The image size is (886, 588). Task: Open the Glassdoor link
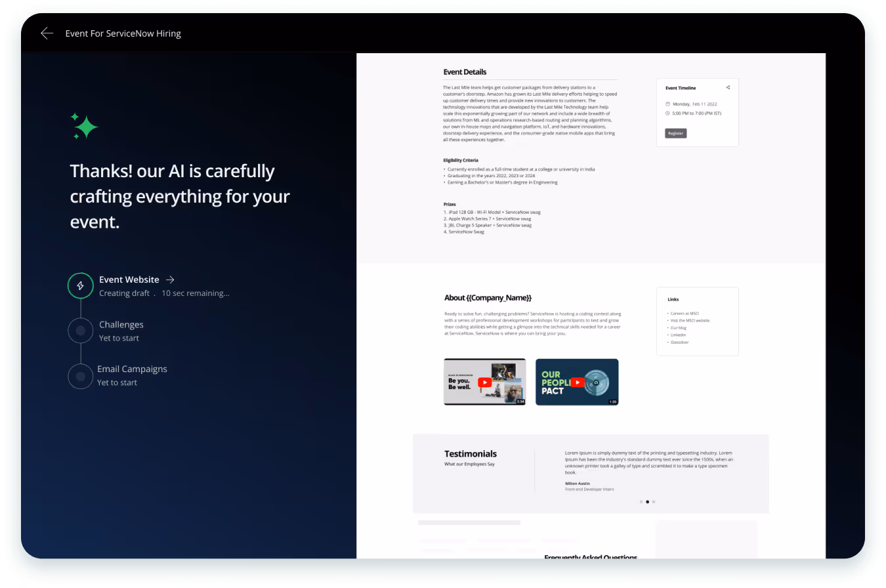pos(679,342)
